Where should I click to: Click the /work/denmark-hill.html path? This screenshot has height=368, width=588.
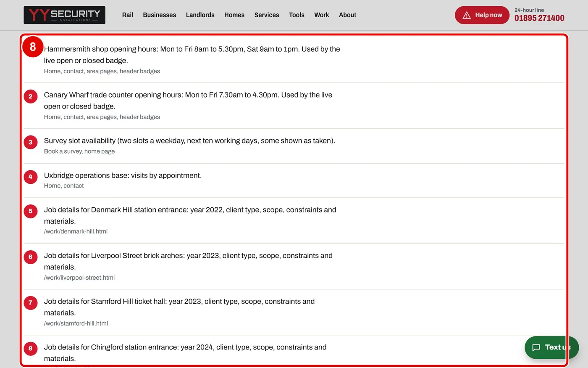[76, 231]
